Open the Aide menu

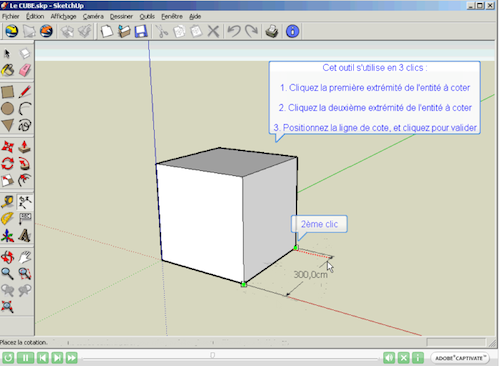click(195, 16)
